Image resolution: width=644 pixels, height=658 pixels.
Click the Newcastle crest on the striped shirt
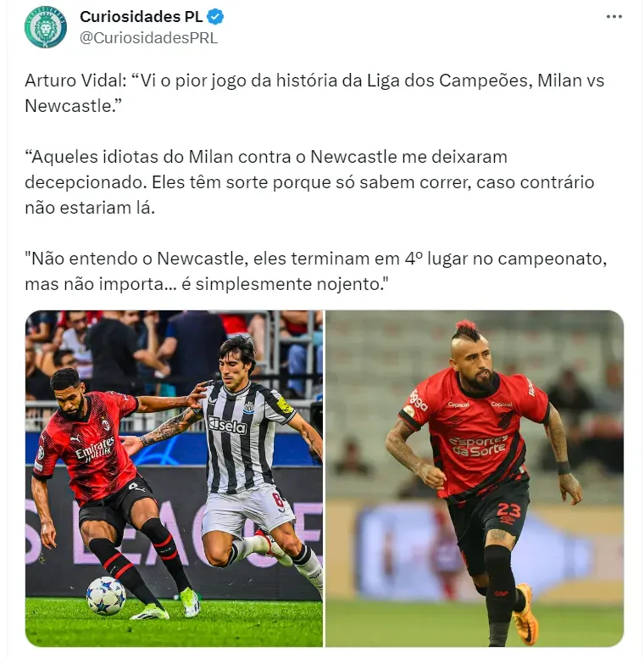click(248, 408)
